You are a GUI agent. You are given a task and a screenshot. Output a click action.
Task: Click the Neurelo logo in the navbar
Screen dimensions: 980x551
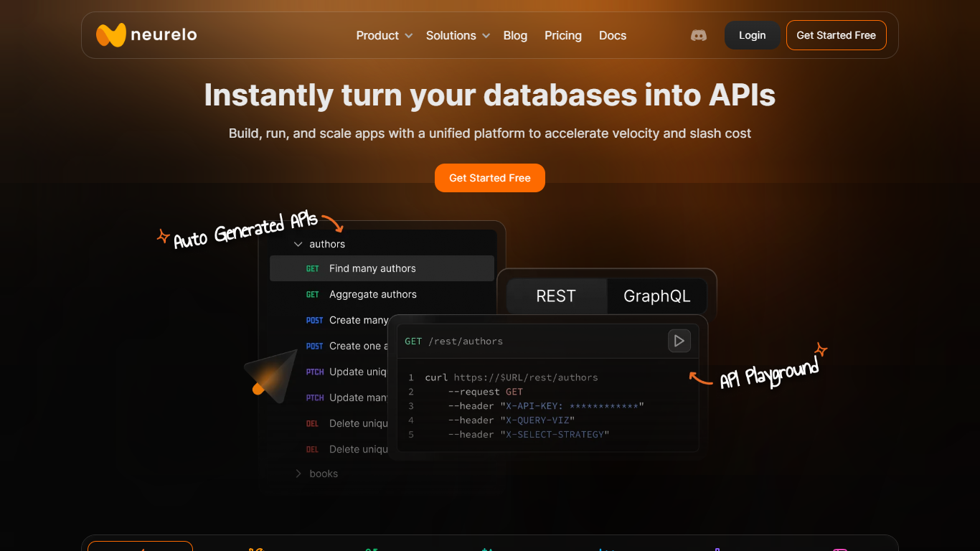pos(146,35)
